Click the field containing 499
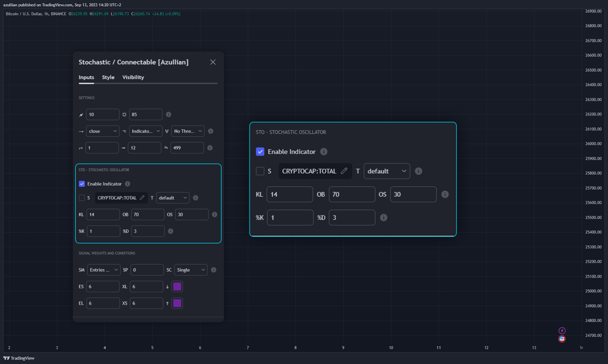The height and width of the screenshot is (364, 608). click(187, 148)
